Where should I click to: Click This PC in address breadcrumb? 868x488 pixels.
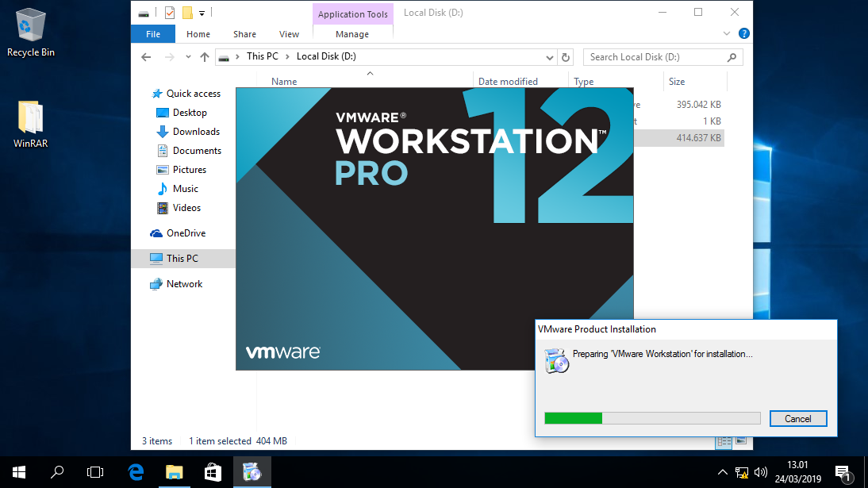click(263, 56)
